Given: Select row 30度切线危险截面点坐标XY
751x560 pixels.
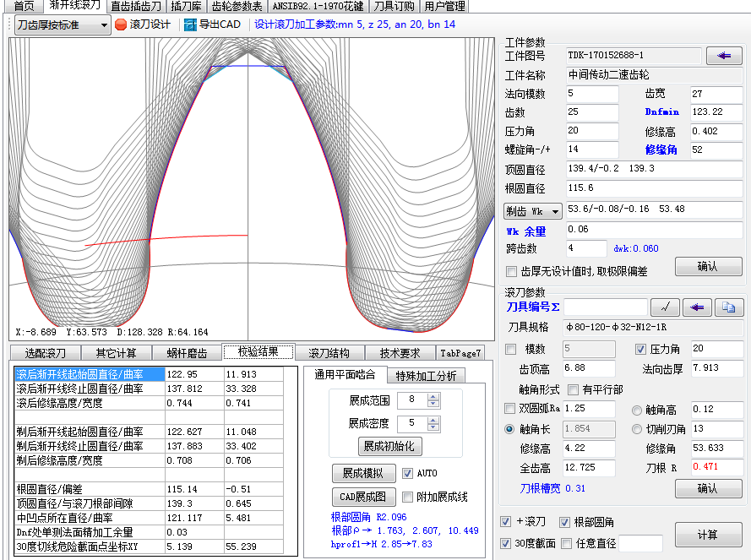Looking at the screenshot, I should click(149, 546).
